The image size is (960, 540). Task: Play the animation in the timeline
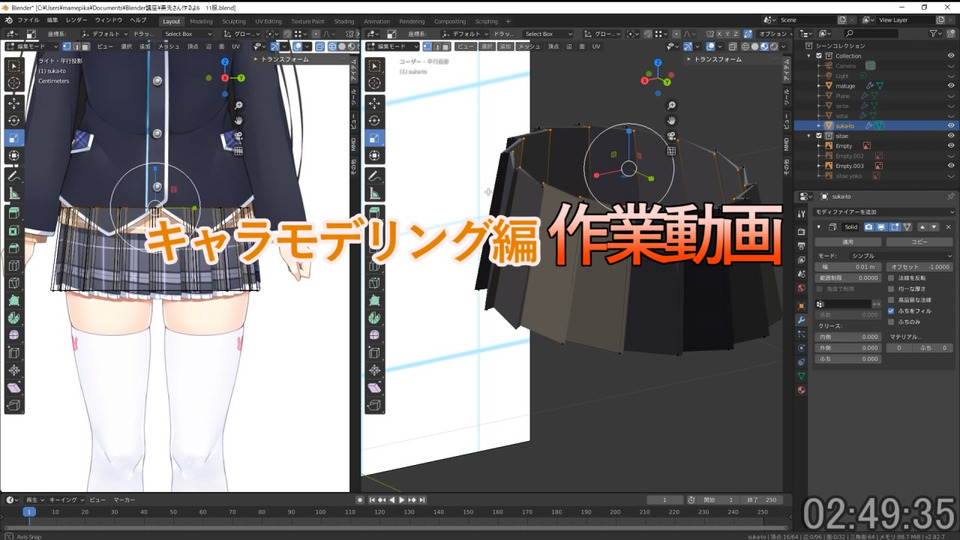click(402, 500)
